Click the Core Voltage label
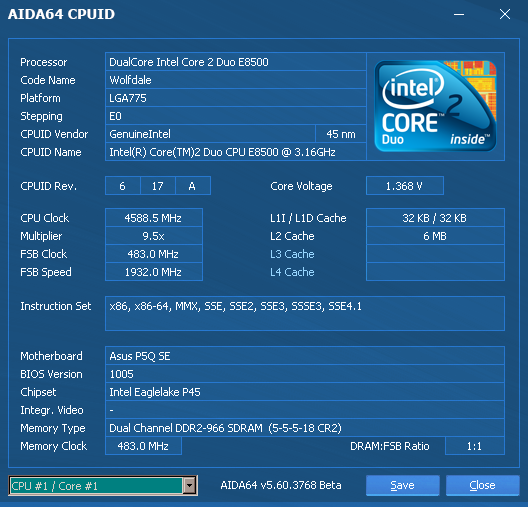The height and width of the screenshot is (507, 528). pyautogui.click(x=301, y=186)
